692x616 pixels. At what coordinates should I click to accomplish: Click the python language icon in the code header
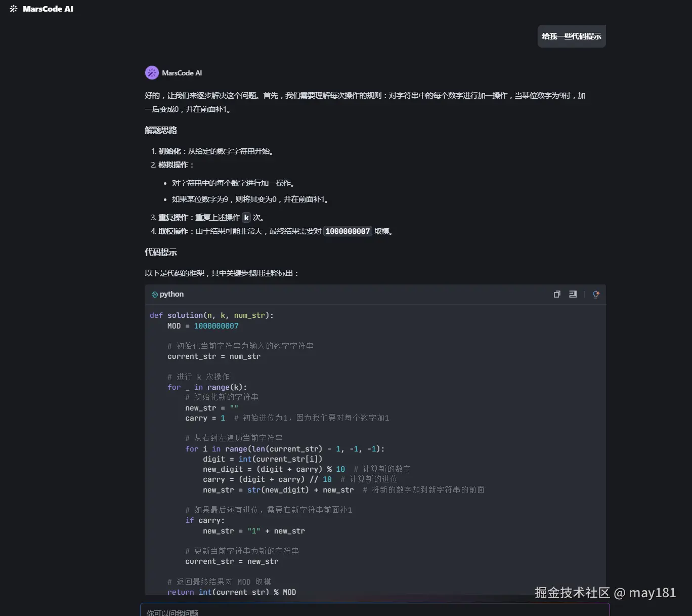point(155,295)
